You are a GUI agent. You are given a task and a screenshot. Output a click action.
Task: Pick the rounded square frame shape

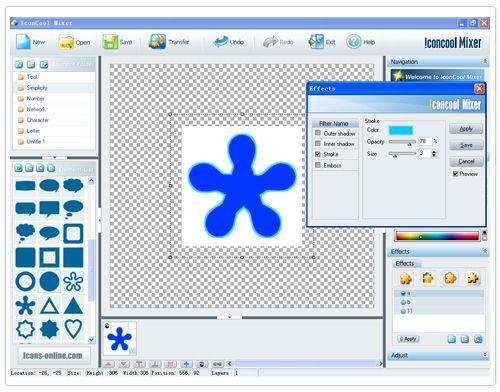click(73, 233)
